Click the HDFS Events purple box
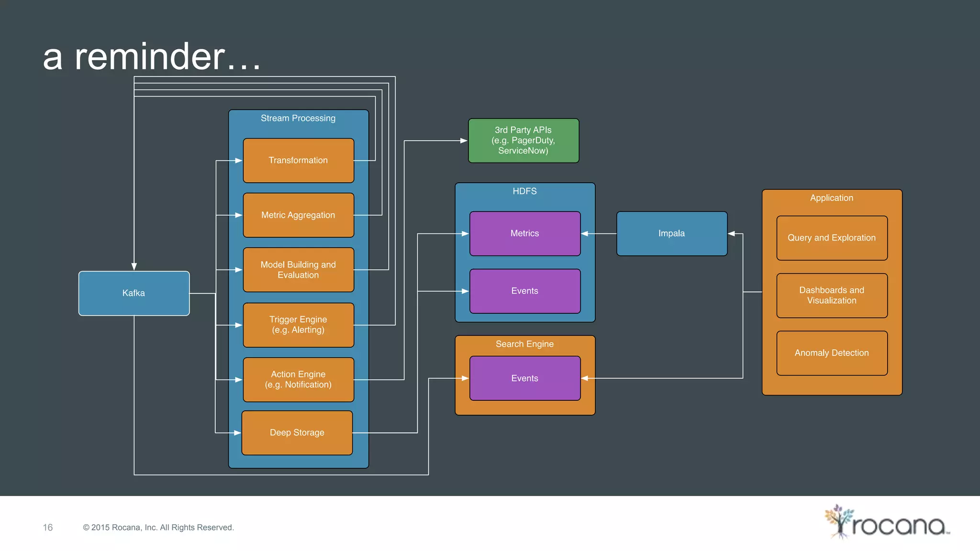Viewport: 980px width, 551px height. click(x=525, y=291)
